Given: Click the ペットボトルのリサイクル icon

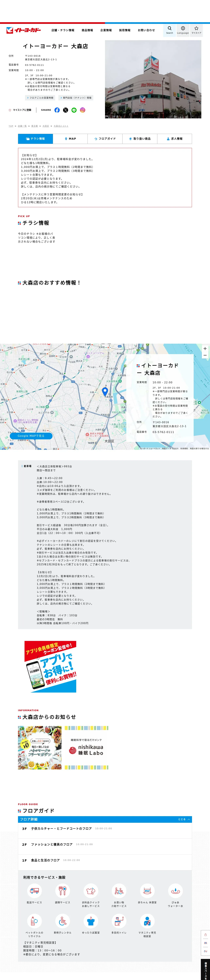Looking at the screenshot, I should pos(34,921).
